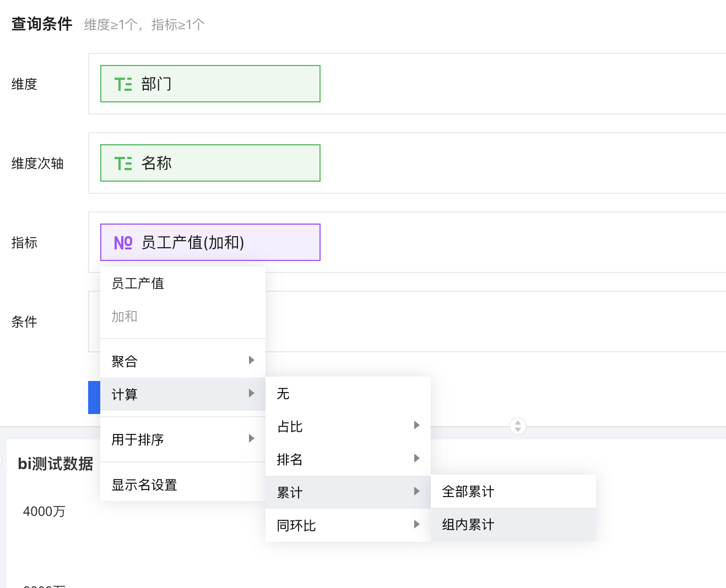The width and height of the screenshot is (726, 588).
Task: Open the 计算 menu entry
Action: [x=124, y=395]
